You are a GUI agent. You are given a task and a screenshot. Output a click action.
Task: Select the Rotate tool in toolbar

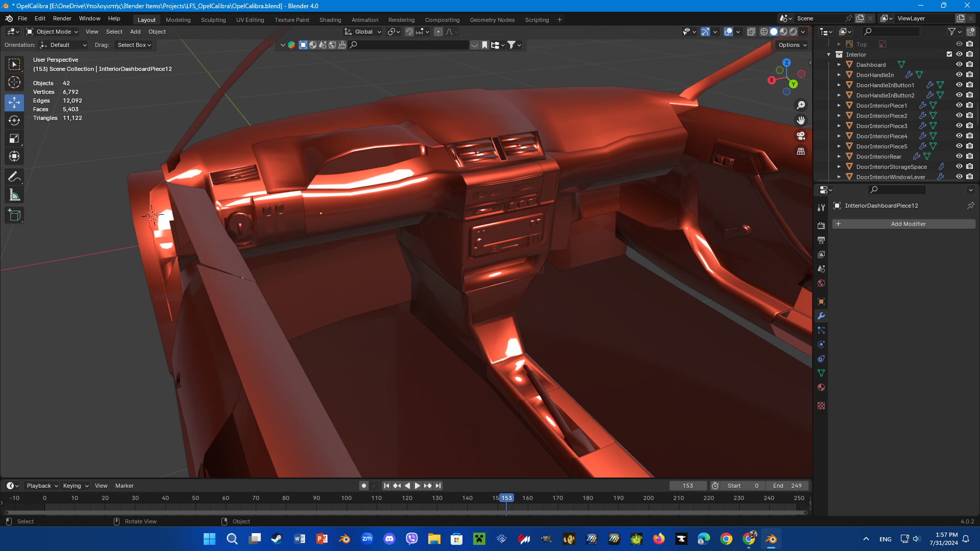point(14,120)
